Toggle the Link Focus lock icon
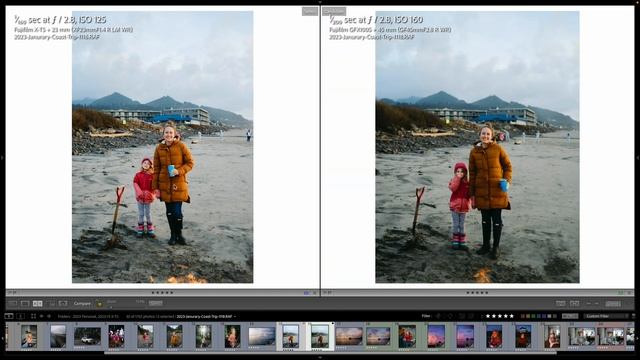This screenshot has height=360, width=640. click(99, 304)
